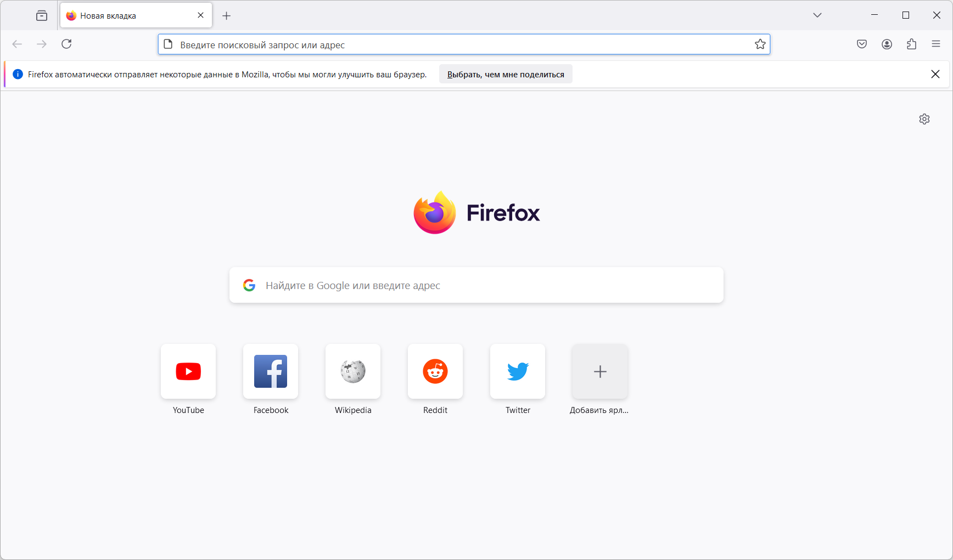Open Save to Pocket

[x=862, y=44]
